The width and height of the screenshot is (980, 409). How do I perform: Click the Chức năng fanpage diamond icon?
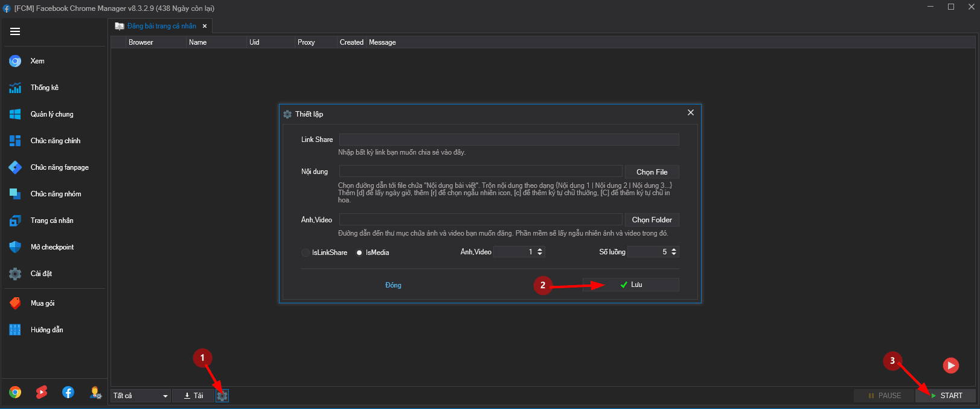(x=15, y=167)
